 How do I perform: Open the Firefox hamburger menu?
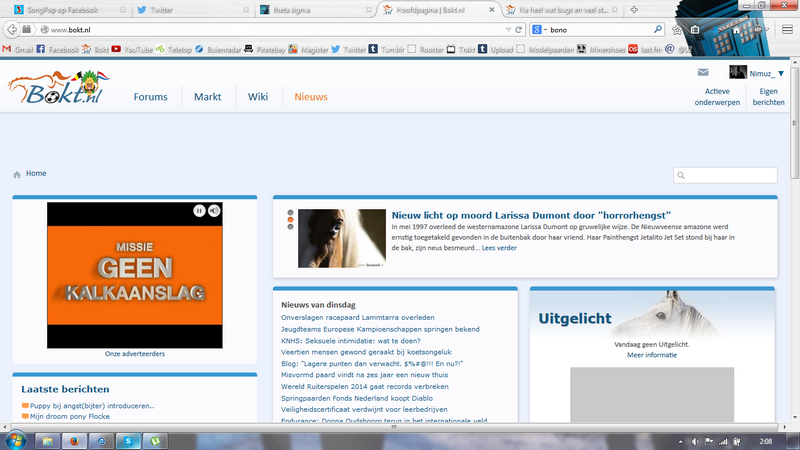[787, 30]
